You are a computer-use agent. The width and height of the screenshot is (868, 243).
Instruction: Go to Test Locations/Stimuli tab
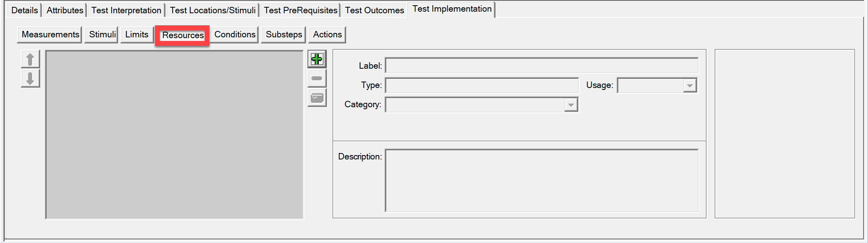click(x=213, y=10)
